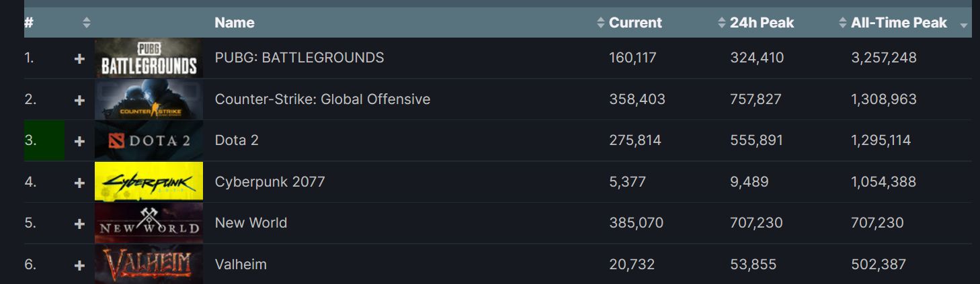Expand the Counter-Strike: Global Offensive plus icon

click(x=79, y=100)
